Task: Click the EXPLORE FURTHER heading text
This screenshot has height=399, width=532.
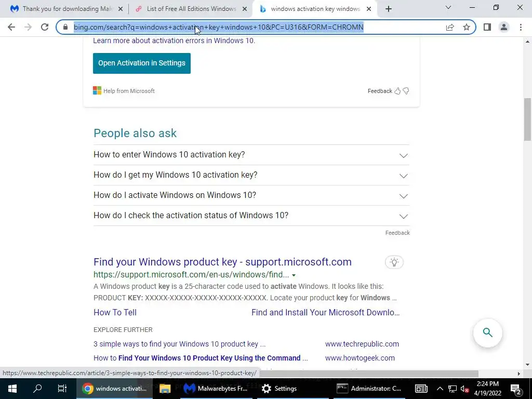Action: tap(123, 330)
